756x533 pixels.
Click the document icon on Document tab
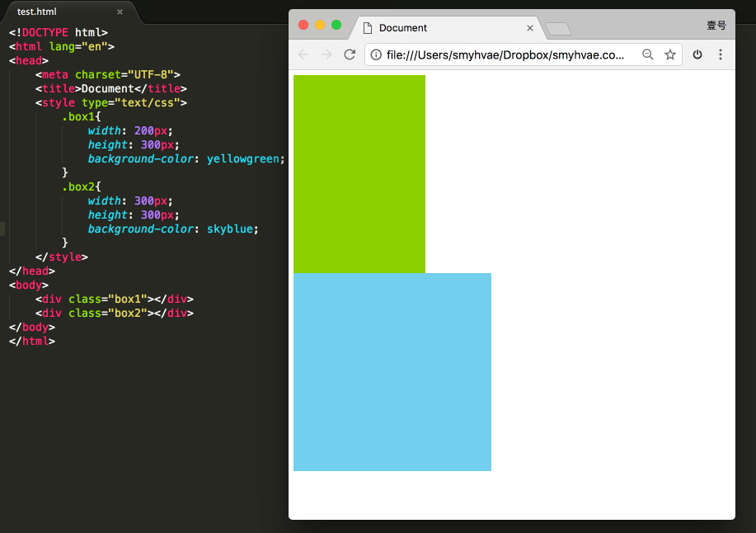[x=368, y=28]
